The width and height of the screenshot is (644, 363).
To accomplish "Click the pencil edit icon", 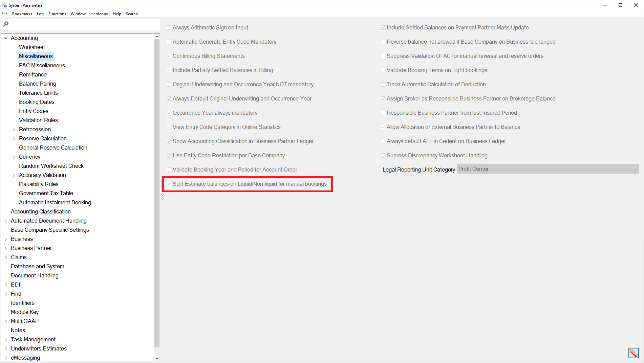I will click(634, 353).
